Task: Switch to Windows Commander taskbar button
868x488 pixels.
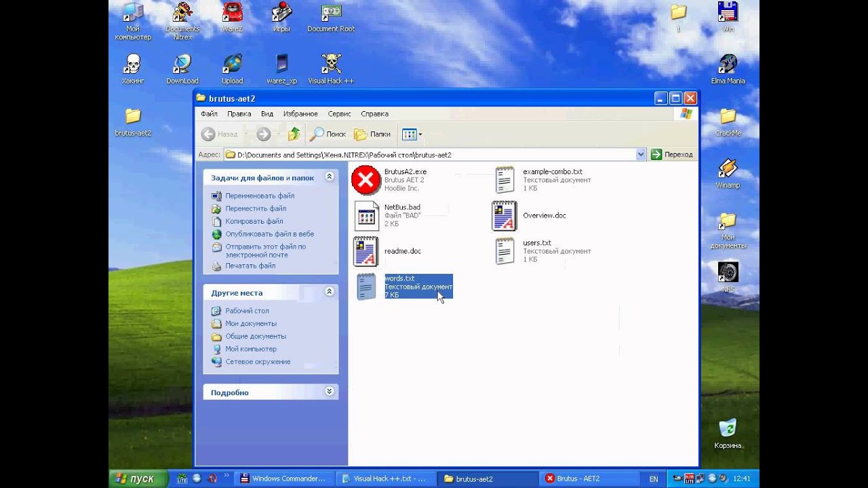Action: point(283,479)
